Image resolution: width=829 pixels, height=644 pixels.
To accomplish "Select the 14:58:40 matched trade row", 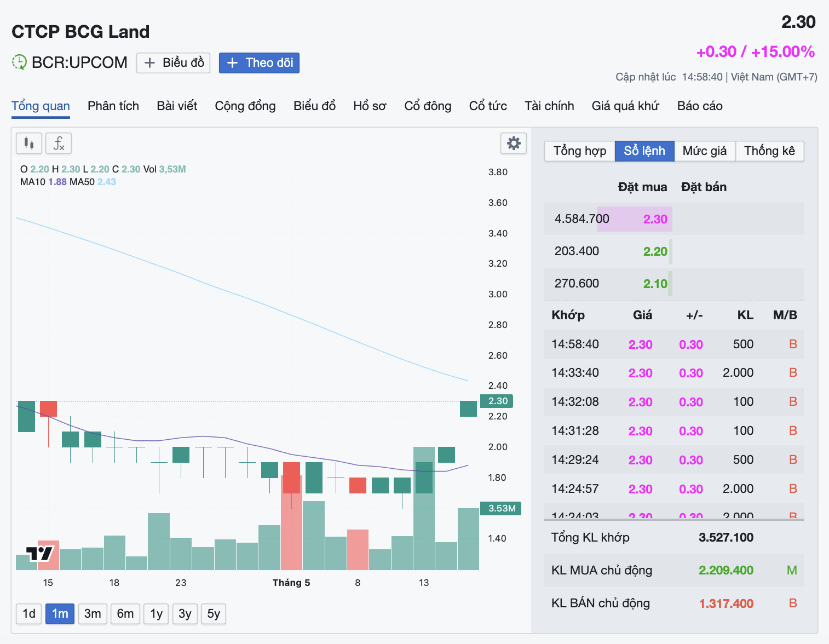I will click(674, 344).
